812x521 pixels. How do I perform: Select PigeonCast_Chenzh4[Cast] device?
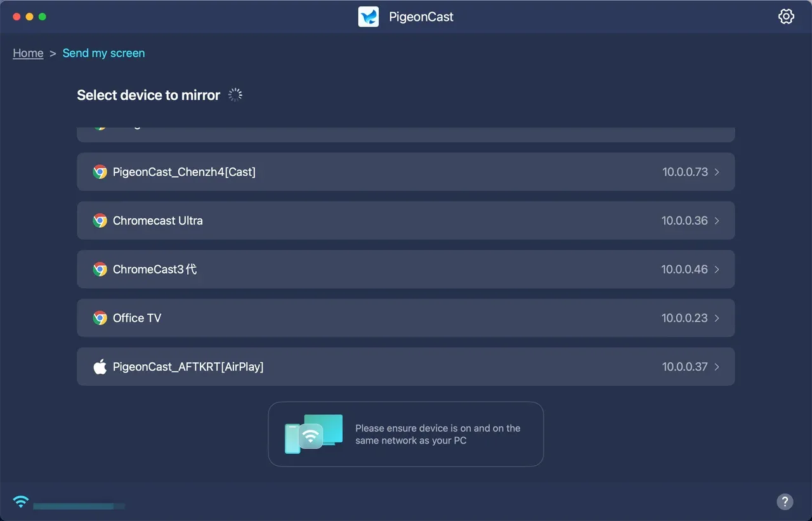(406, 172)
